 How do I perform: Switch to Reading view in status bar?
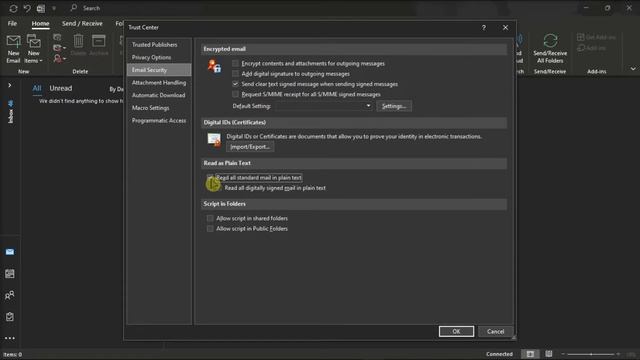pos(549,354)
